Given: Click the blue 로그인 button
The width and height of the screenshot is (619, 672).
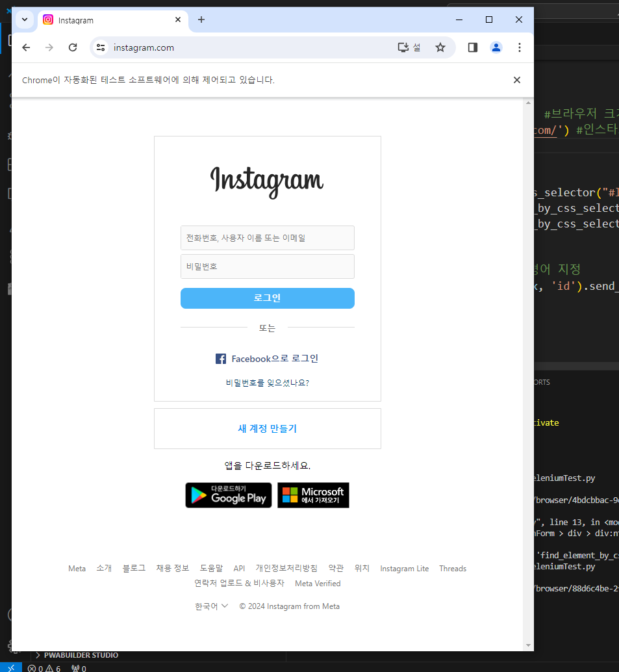Looking at the screenshot, I should point(268,298).
